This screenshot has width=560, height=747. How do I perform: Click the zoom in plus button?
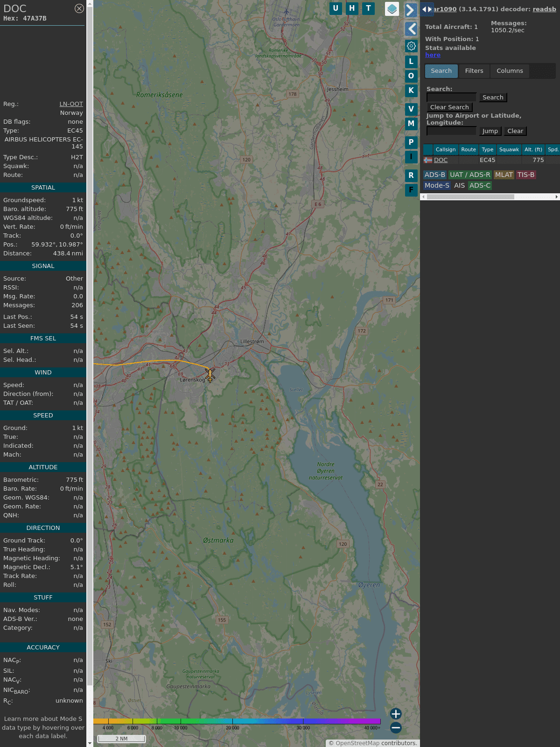(x=396, y=713)
